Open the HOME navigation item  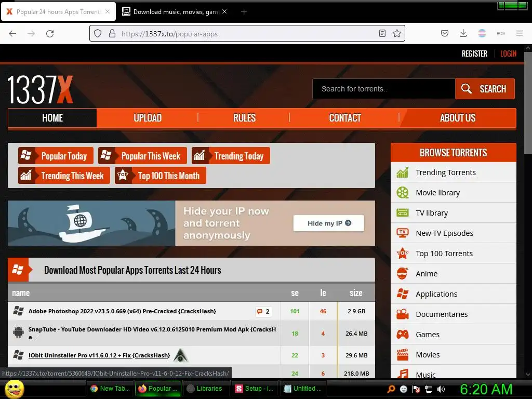tap(52, 118)
